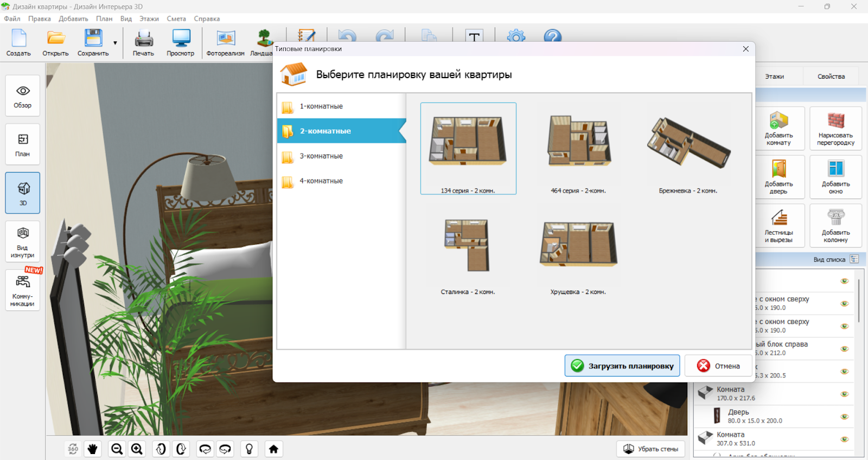
Task: Open 3-комнатные layouts category
Action: click(x=321, y=156)
